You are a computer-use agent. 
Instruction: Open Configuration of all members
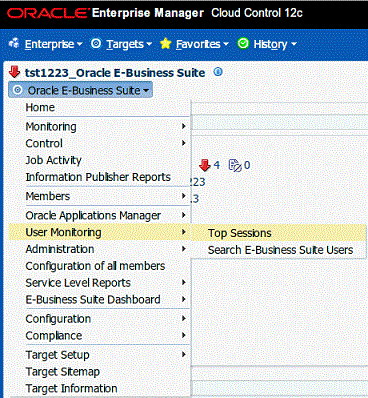coord(95,266)
